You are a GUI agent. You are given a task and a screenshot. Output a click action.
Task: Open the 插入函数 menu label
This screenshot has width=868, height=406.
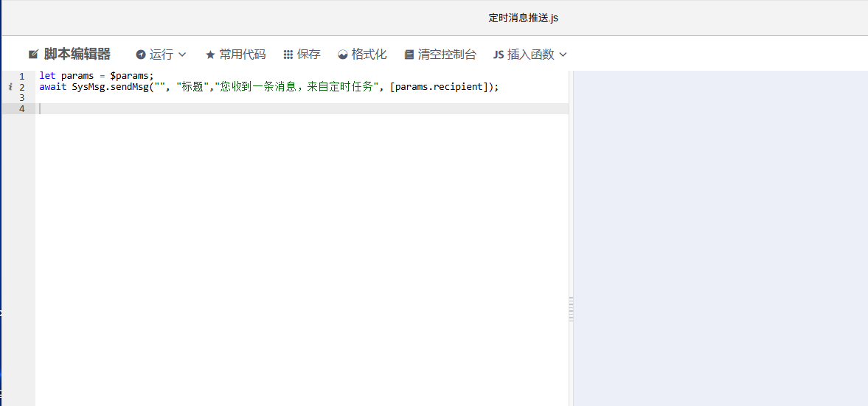(x=531, y=55)
